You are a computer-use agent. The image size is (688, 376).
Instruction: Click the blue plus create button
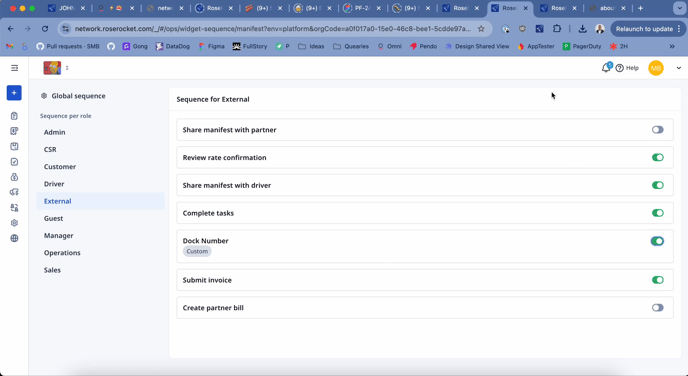pyautogui.click(x=14, y=93)
